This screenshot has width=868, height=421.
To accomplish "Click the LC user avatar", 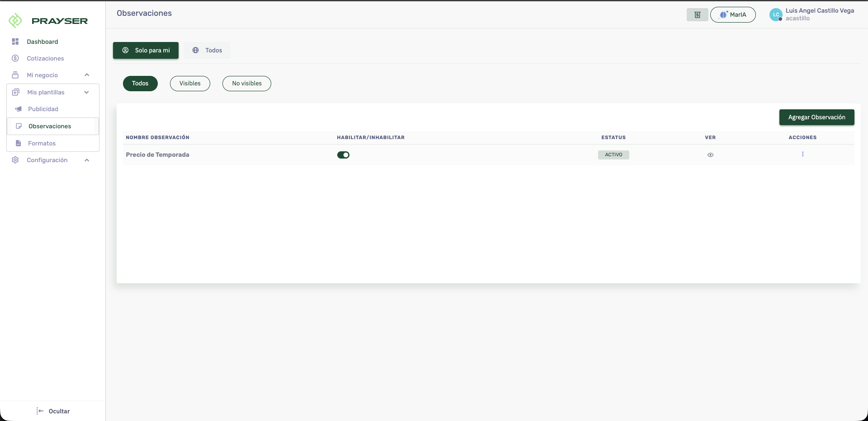I will tap(776, 15).
